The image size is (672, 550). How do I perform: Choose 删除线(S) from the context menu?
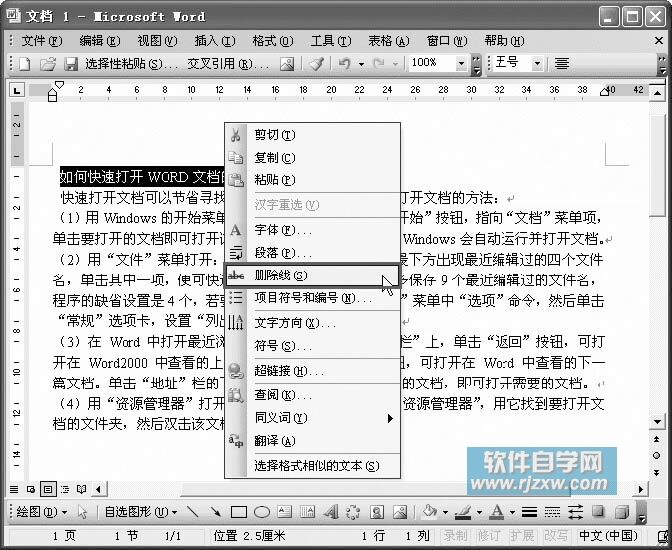(x=313, y=275)
